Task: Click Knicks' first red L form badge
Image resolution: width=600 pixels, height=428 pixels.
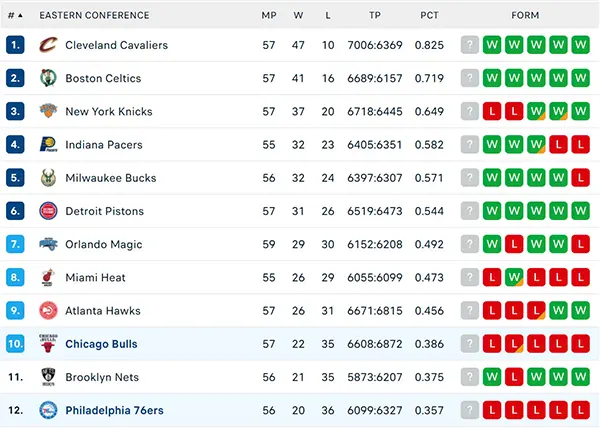Action: click(x=492, y=111)
